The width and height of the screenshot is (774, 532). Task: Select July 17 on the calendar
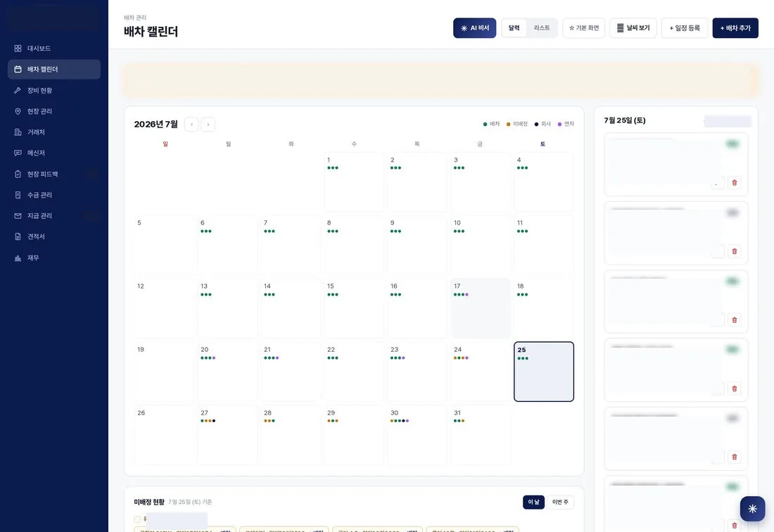(x=481, y=308)
